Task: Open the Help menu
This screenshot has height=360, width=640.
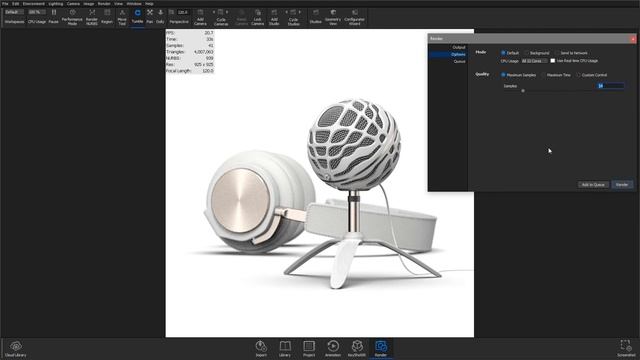Action: 149,4
